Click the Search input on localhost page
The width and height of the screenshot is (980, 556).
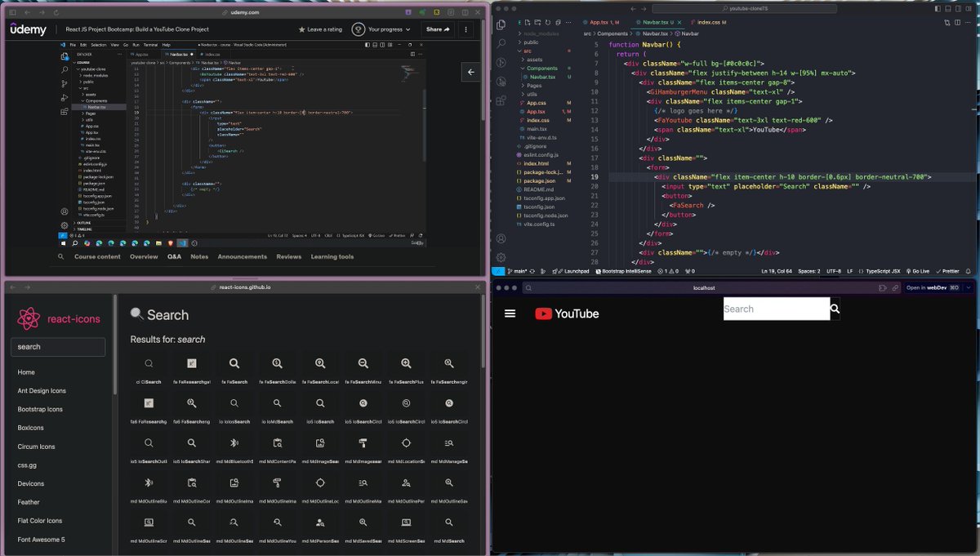(x=777, y=309)
